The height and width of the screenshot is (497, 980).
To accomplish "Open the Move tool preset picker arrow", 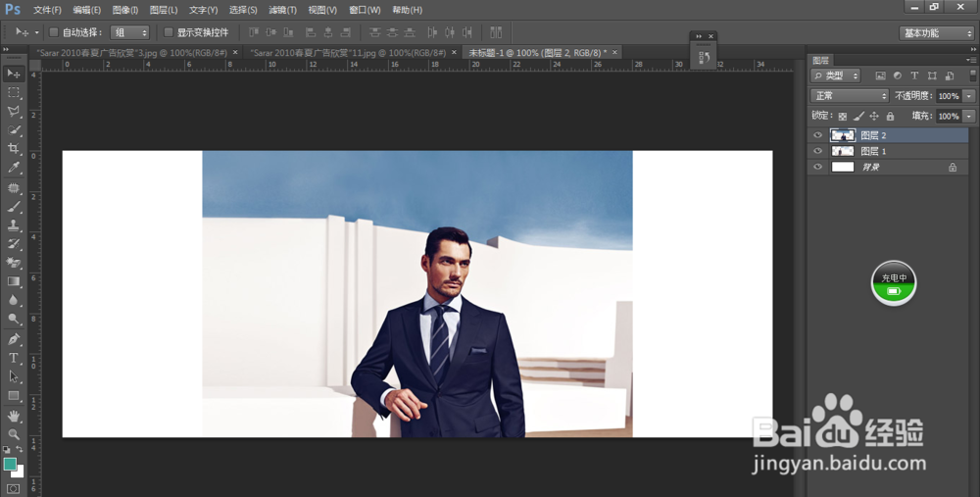I will [36, 32].
